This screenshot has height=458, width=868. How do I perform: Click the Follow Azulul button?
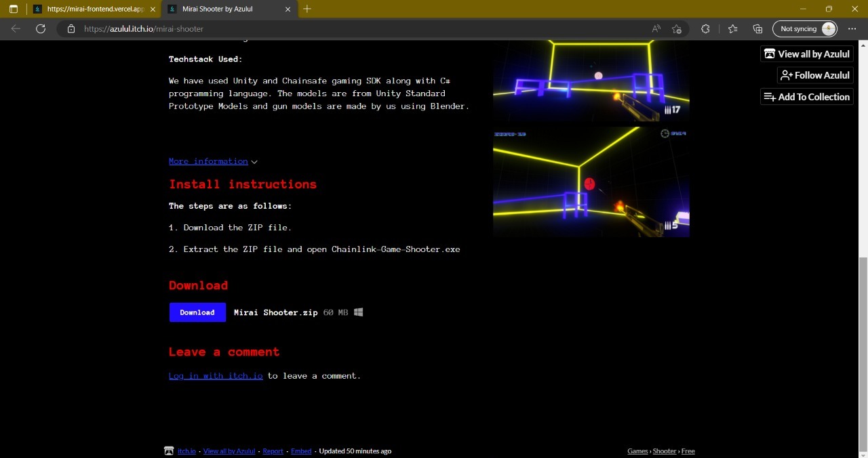click(x=815, y=75)
